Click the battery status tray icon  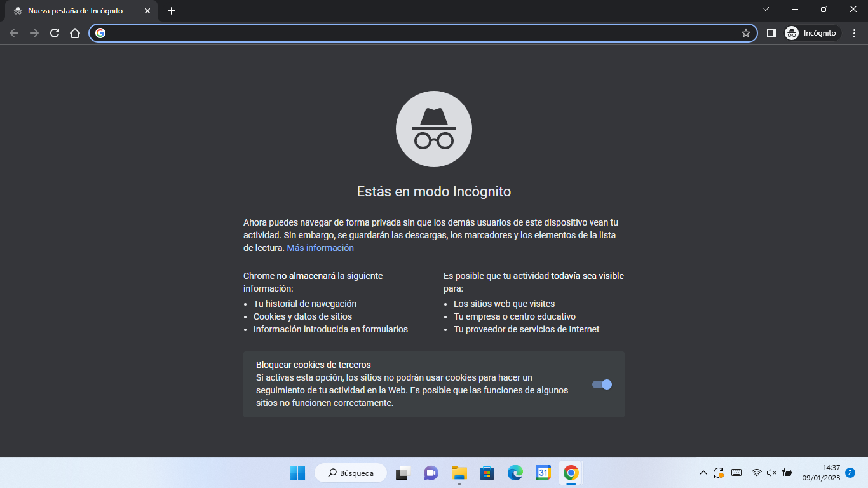[788, 473]
